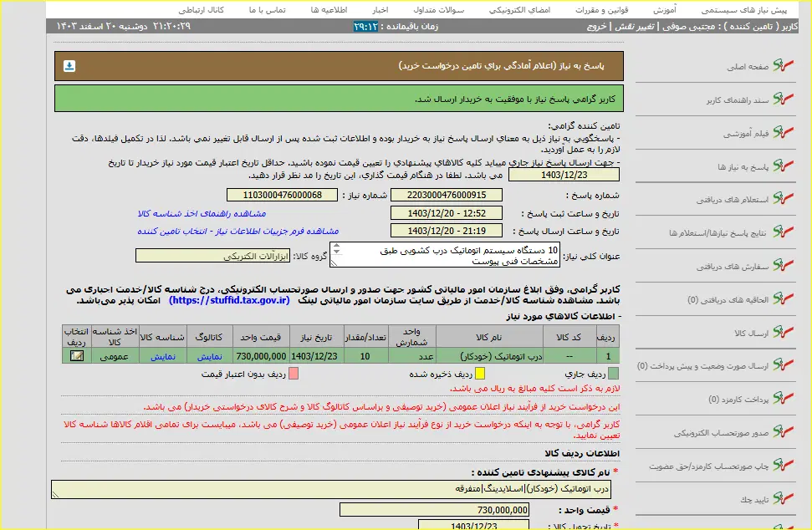Click the شماره نیاز field 1103000476000068
Image resolution: width=812 pixels, height=530 pixels.
(x=282, y=195)
